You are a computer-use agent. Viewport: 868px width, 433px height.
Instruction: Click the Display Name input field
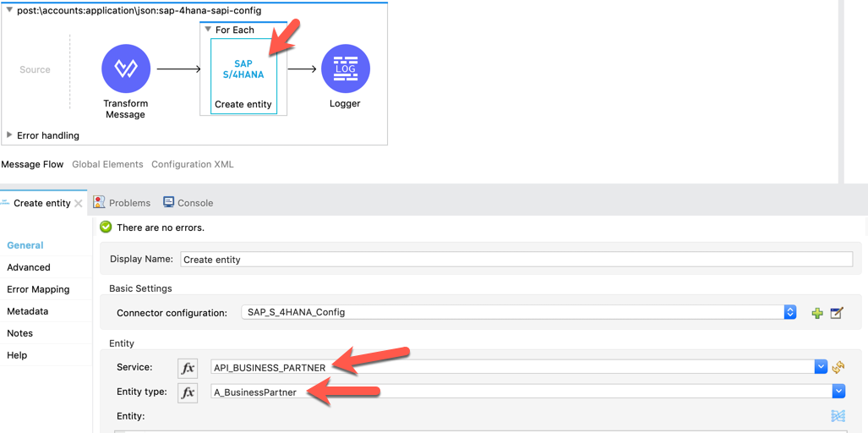click(516, 259)
